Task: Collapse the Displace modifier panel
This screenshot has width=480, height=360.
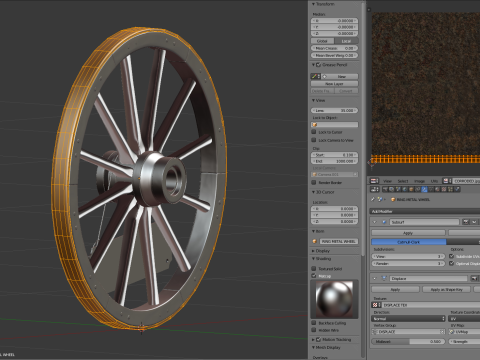Action: (x=375, y=278)
